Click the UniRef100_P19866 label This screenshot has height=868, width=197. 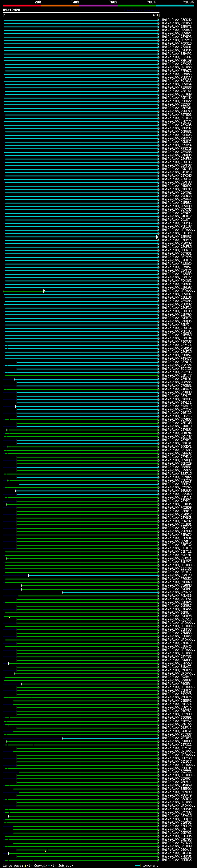click(x=176, y=88)
